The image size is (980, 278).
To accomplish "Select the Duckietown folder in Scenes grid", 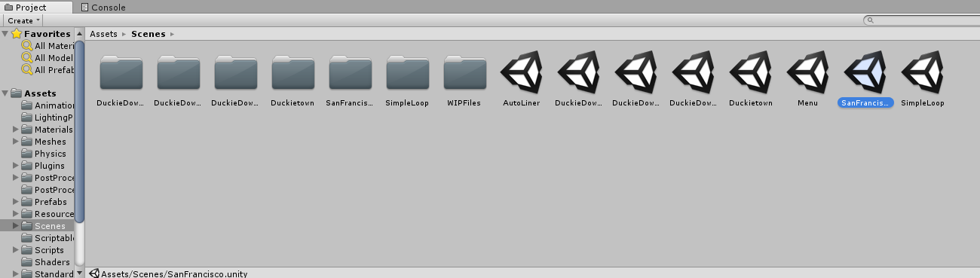I will point(293,73).
